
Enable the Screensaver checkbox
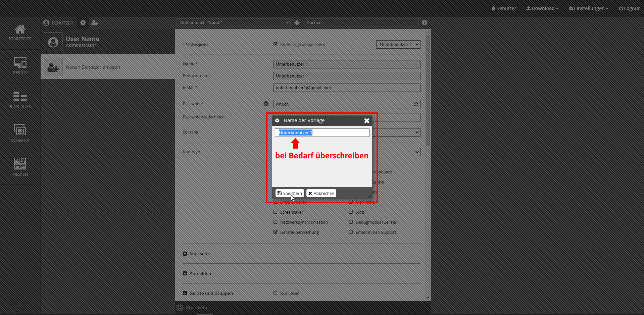click(x=276, y=212)
